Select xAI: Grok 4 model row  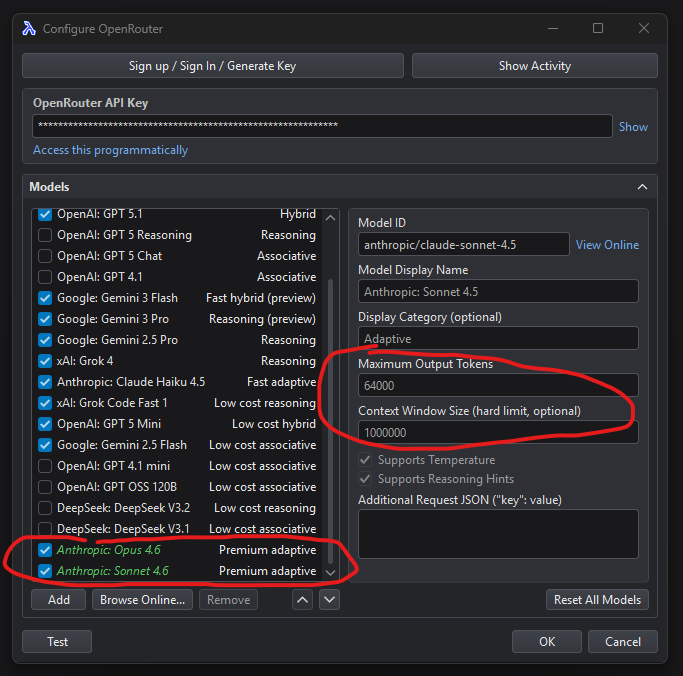(x=177, y=361)
